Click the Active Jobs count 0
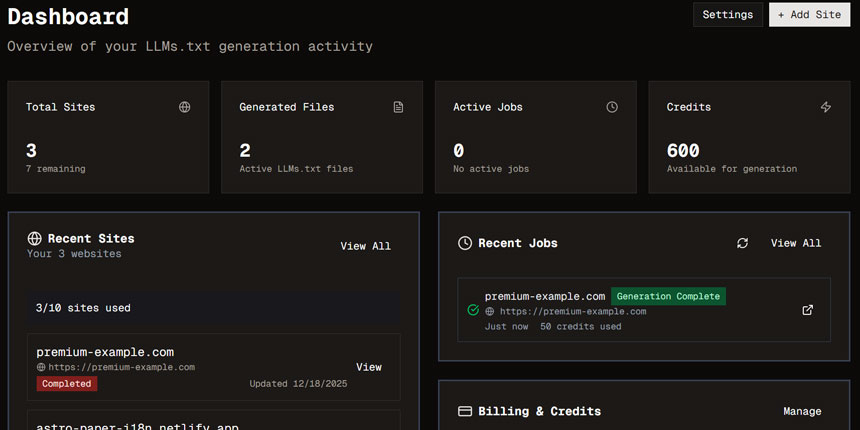Viewport: 860px width, 430px height. [x=459, y=150]
